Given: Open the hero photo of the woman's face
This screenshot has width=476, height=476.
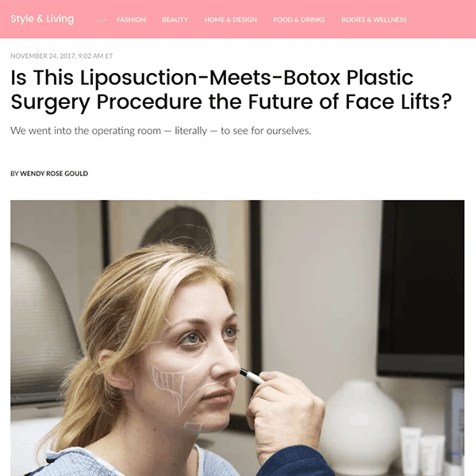Looking at the screenshot, I should click(237, 338).
